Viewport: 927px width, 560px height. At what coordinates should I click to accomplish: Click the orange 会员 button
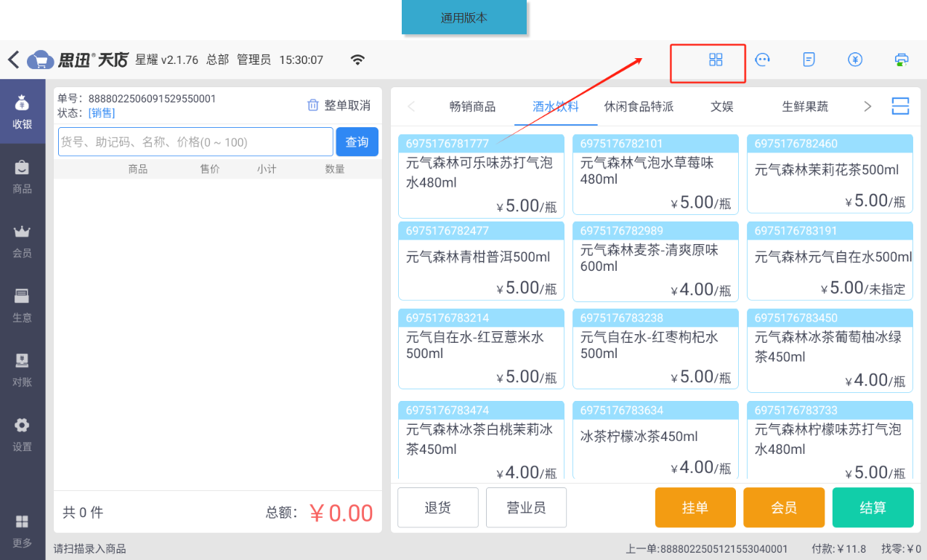784,507
